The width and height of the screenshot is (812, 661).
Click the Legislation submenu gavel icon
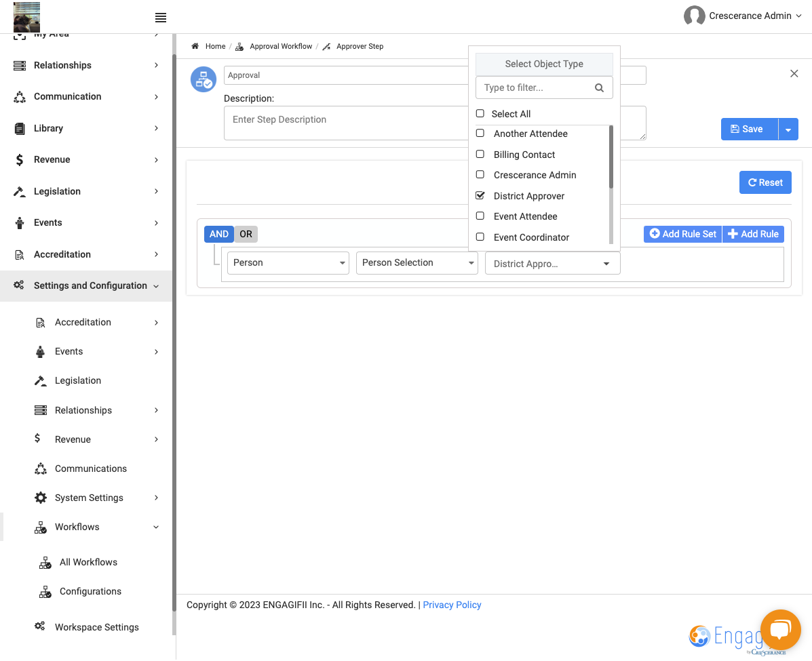coord(41,381)
